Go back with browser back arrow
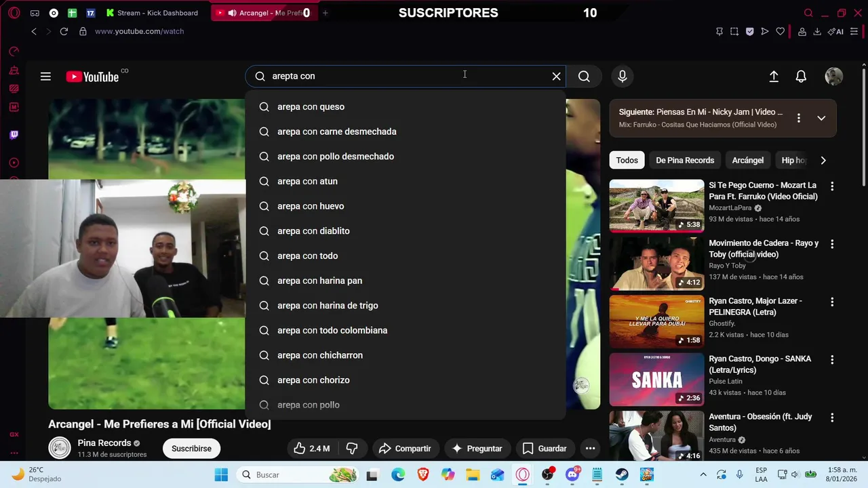The image size is (868, 488). (x=34, y=31)
